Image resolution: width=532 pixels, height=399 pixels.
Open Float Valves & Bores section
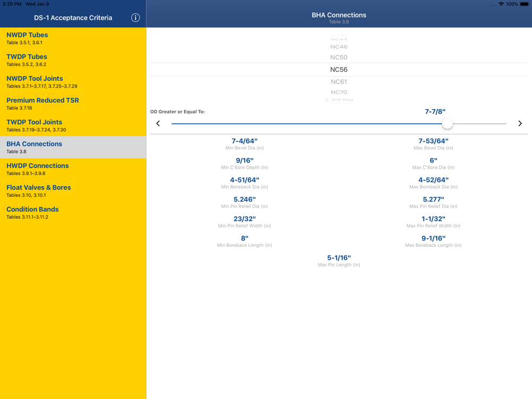(73, 190)
